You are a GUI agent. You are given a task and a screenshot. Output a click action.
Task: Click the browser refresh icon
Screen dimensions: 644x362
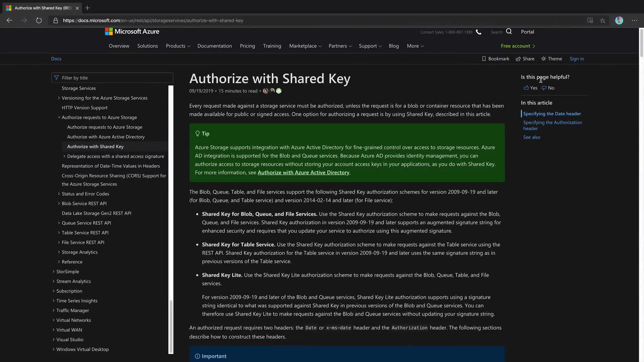tap(39, 20)
